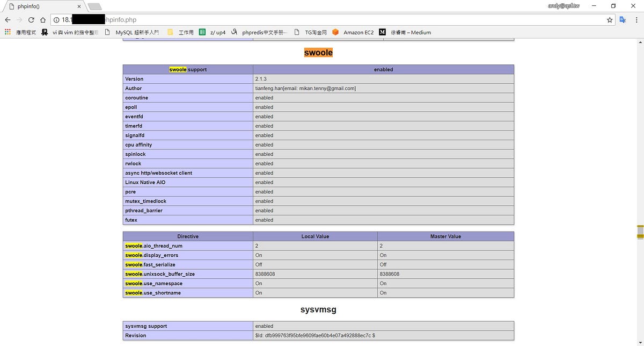Open the Chrome three-dot menu

click(636, 19)
